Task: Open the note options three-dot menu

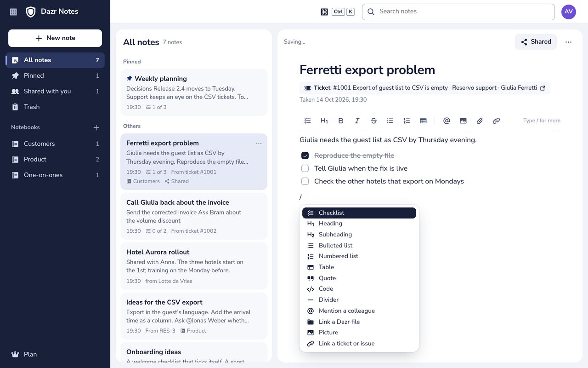Action: coord(569,42)
